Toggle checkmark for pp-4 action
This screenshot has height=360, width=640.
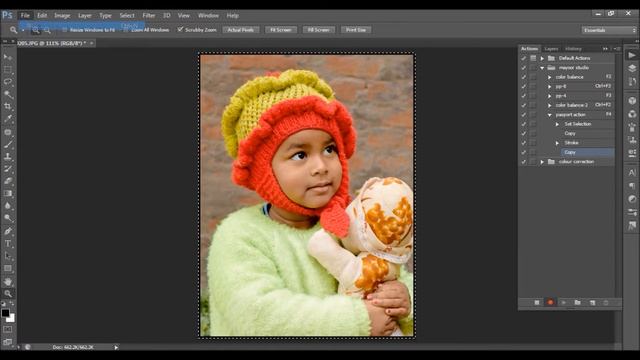524,96
